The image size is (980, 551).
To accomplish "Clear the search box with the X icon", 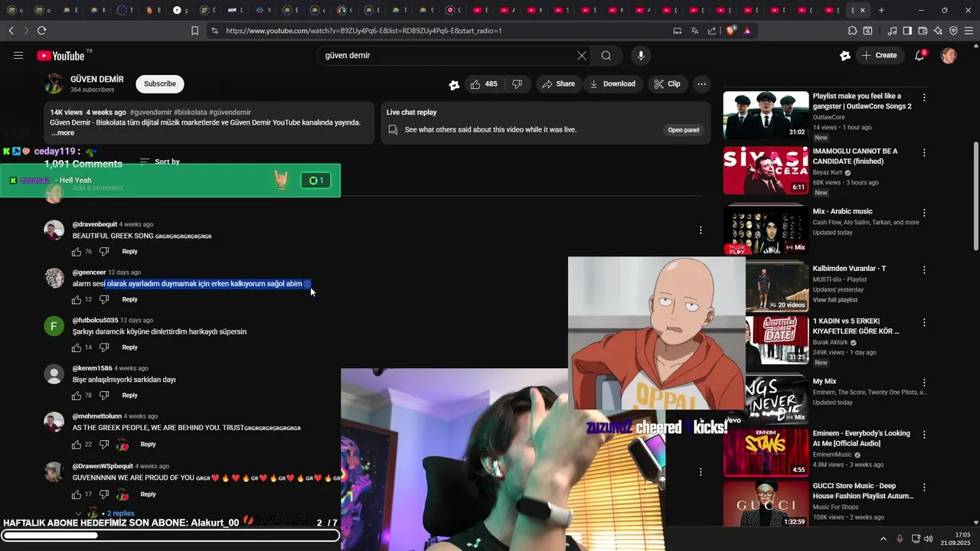I will (582, 55).
